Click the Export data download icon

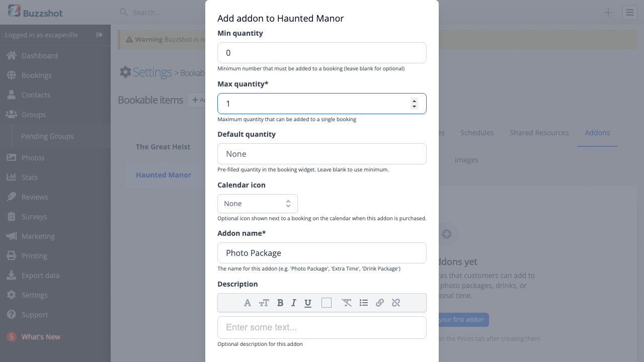(11, 275)
